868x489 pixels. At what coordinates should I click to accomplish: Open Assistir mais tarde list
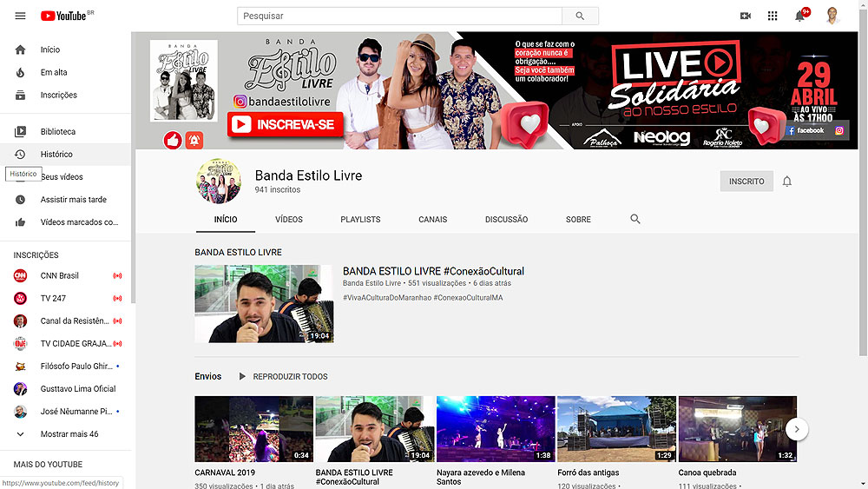[65, 200]
